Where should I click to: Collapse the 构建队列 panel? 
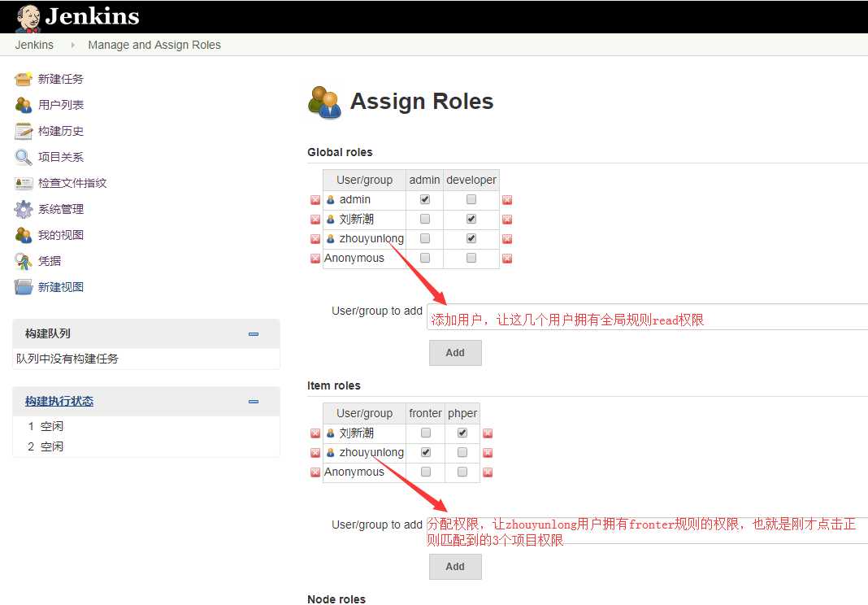pyautogui.click(x=254, y=334)
